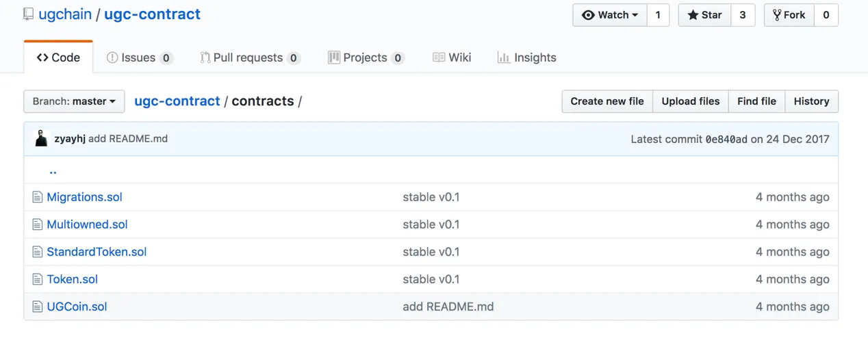This screenshot has height=349, width=868.
Task: Open Migrations.sol file
Action: (84, 197)
